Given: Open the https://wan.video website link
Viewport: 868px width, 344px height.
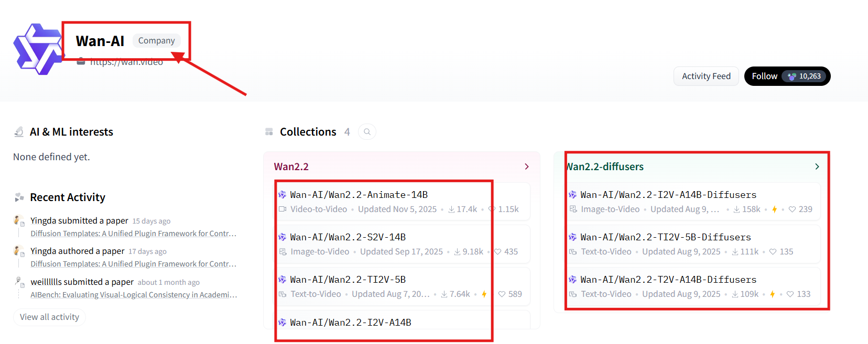Looking at the screenshot, I should tap(126, 62).
